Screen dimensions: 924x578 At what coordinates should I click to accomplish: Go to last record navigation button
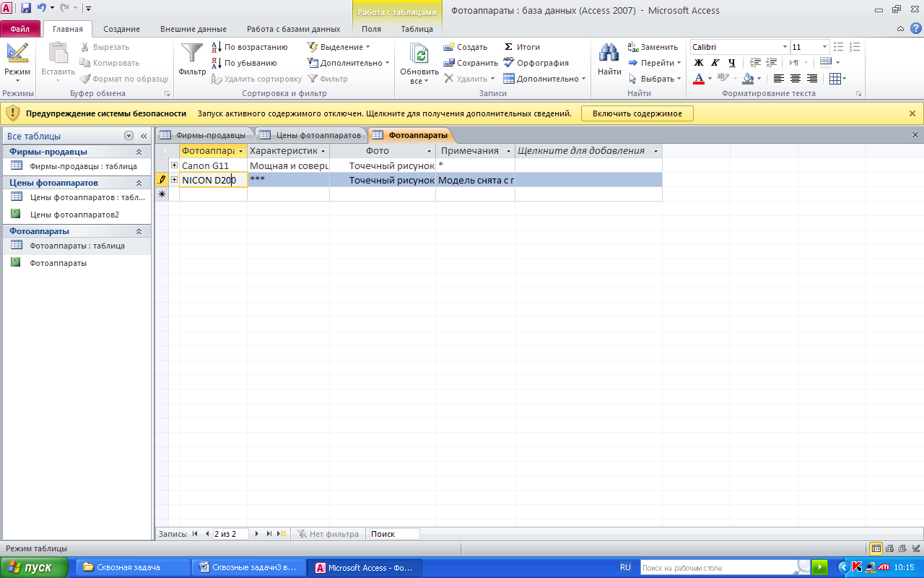tap(269, 534)
